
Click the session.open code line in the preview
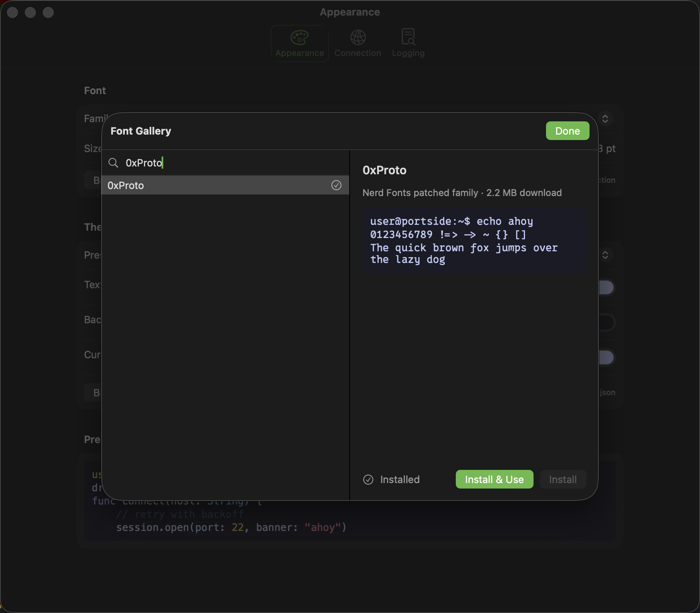(231, 527)
